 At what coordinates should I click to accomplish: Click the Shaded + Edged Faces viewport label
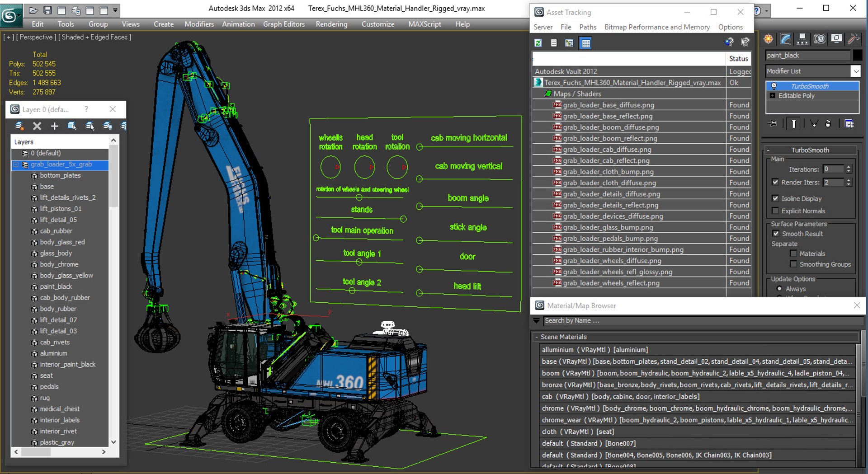[94, 37]
